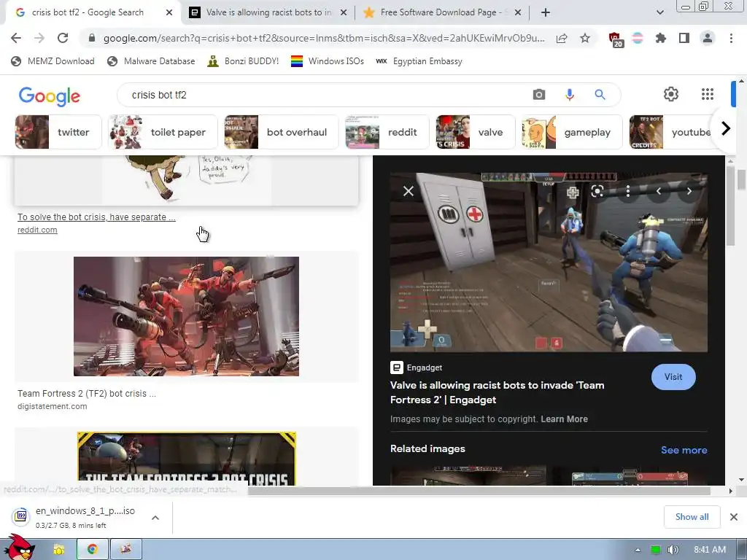Viewport: 747px width, 560px height.
Task: Open the digistatement.com TF2 bot crisis thumbnail
Action: pyautogui.click(x=186, y=316)
